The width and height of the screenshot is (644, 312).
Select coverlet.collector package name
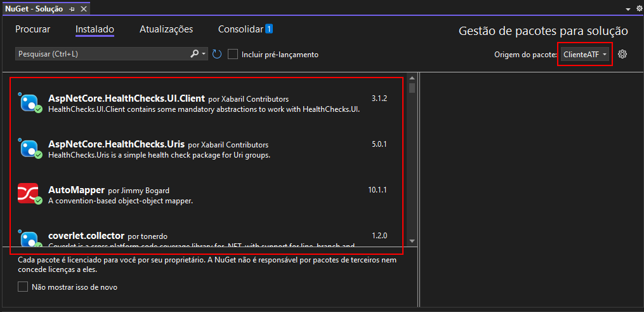86,236
